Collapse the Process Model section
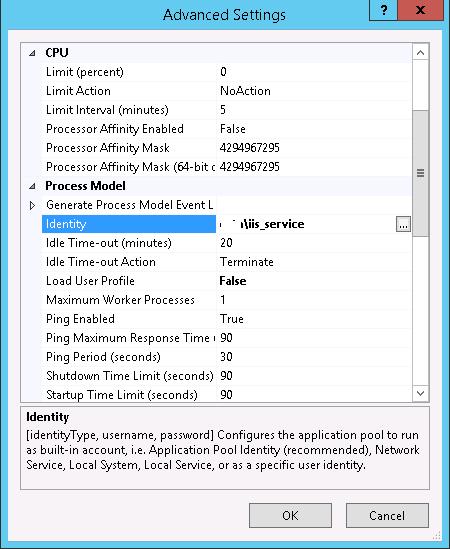Viewport: 450px width, 549px height. pos(33,186)
